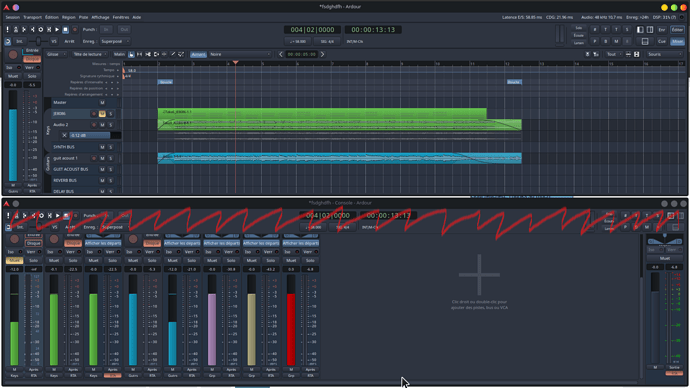Select the Stretch time-fx tool
The image size is (690, 388).
click(x=164, y=54)
